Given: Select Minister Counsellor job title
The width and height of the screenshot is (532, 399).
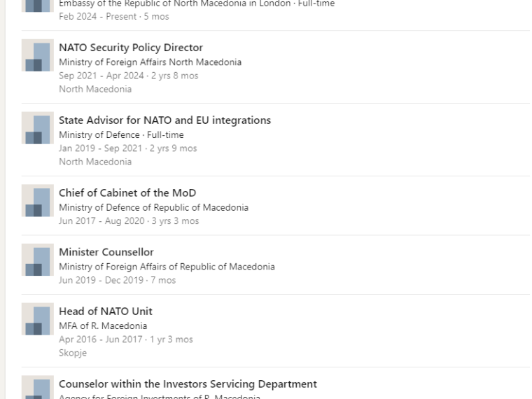Looking at the screenshot, I should click(x=106, y=252).
